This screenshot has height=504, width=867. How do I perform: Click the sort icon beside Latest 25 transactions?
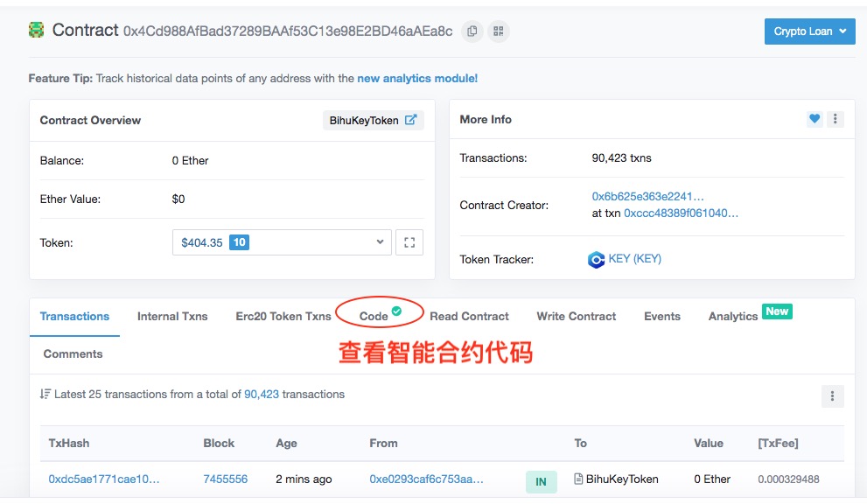click(x=45, y=394)
